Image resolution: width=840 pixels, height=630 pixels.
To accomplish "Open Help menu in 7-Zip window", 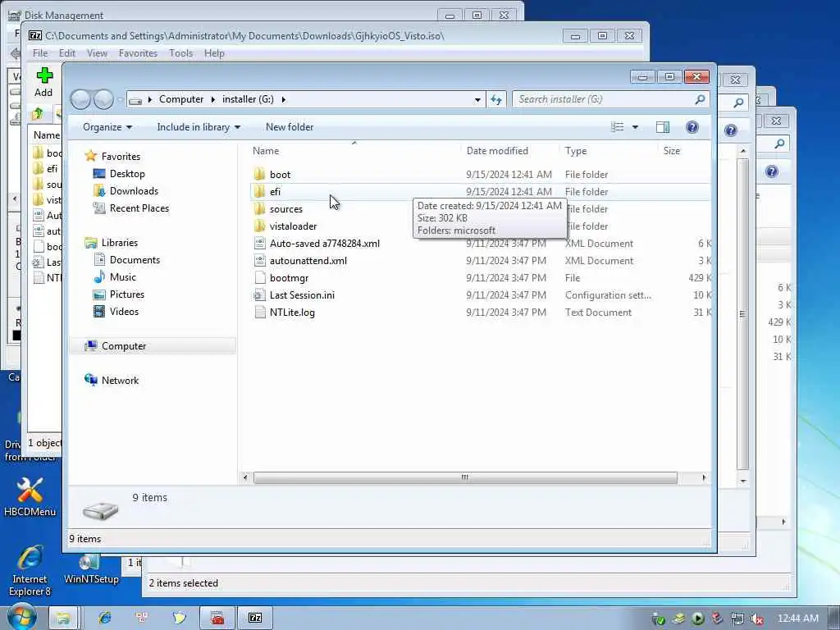I will coord(214,53).
